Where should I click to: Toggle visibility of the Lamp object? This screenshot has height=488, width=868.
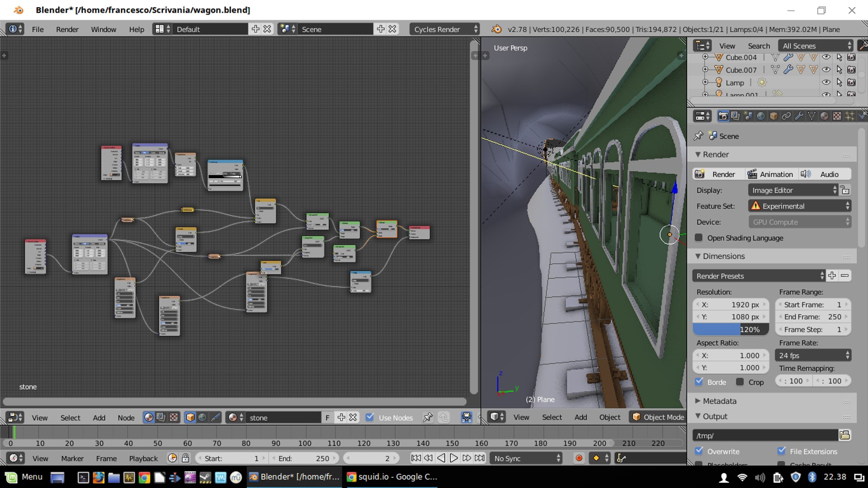point(826,82)
